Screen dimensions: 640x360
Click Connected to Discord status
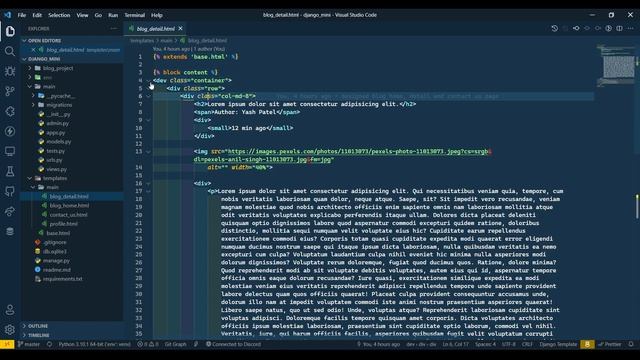[x=233, y=344]
